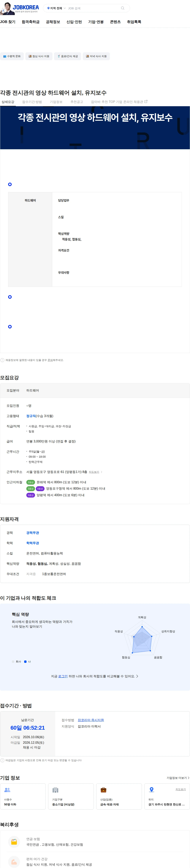Click the 5호선 badge for 양평역
The image size is (190, 868).
pyautogui.click(x=31, y=495)
